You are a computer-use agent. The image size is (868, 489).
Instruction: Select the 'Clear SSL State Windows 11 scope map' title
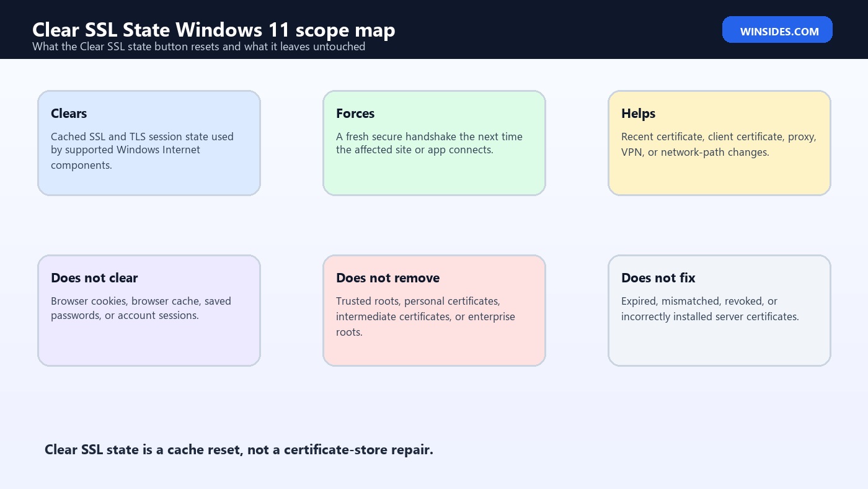[214, 30]
